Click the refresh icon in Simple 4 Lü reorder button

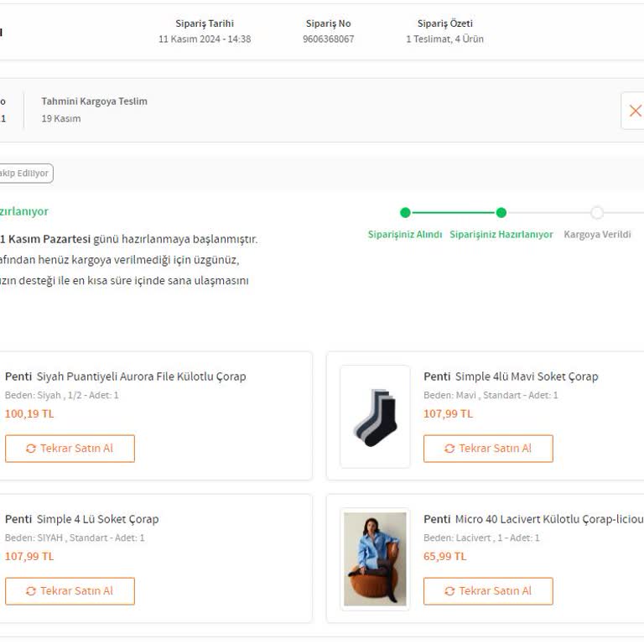click(31, 591)
